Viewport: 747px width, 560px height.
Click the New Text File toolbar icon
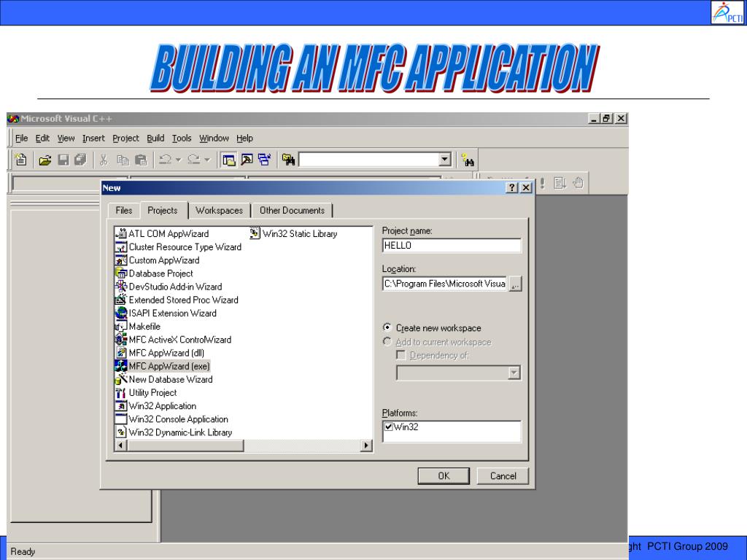point(21,160)
